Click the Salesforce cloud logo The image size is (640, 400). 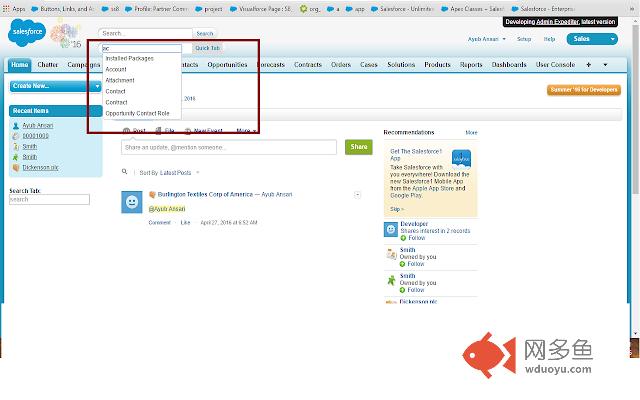(27, 33)
